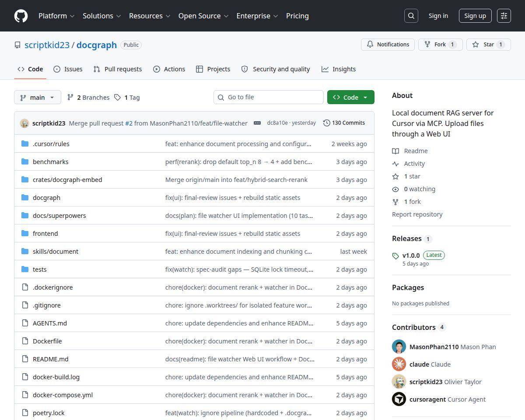
Task: Open the crates/docgraph-embed folder
Action: 67,179
